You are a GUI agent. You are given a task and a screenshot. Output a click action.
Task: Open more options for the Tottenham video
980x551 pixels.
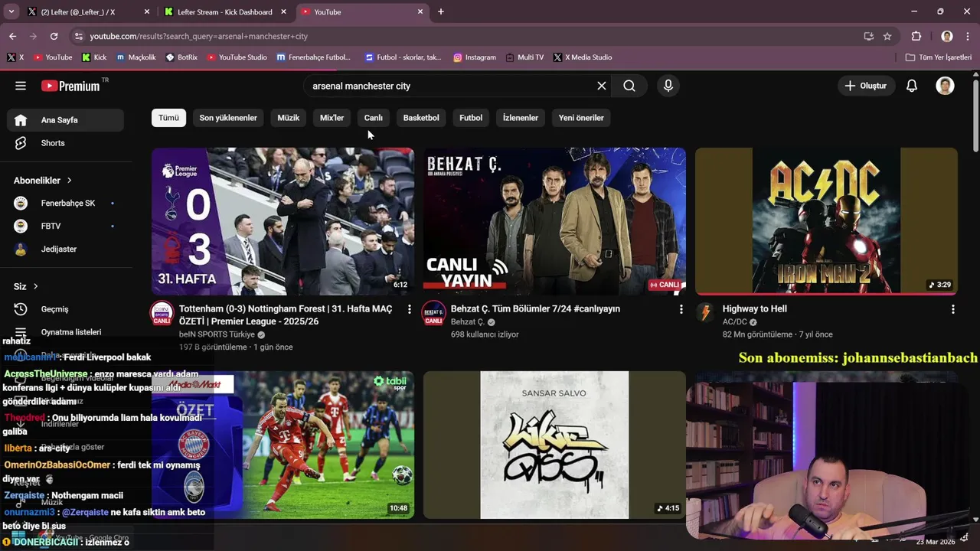point(410,309)
